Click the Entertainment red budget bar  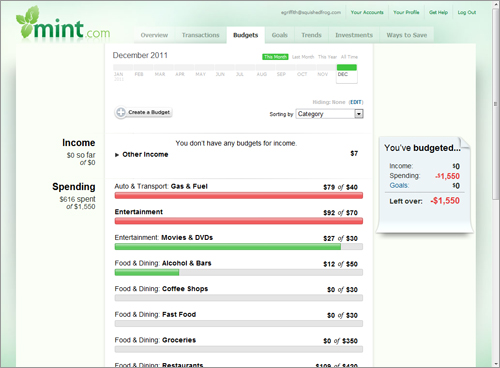239,221
